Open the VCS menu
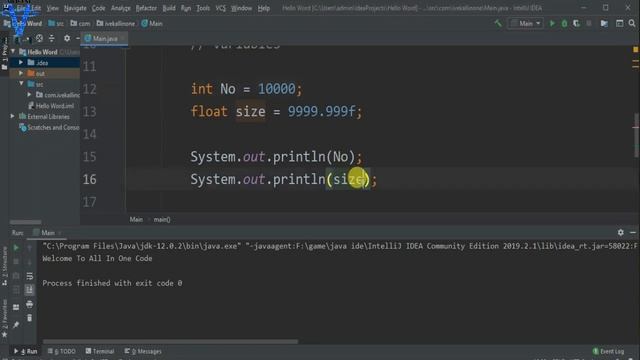Image resolution: width=640 pixels, height=360 pixels. pos(220,8)
